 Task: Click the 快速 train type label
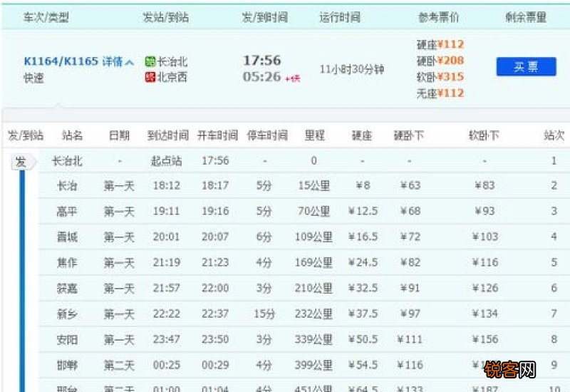(x=33, y=78)
